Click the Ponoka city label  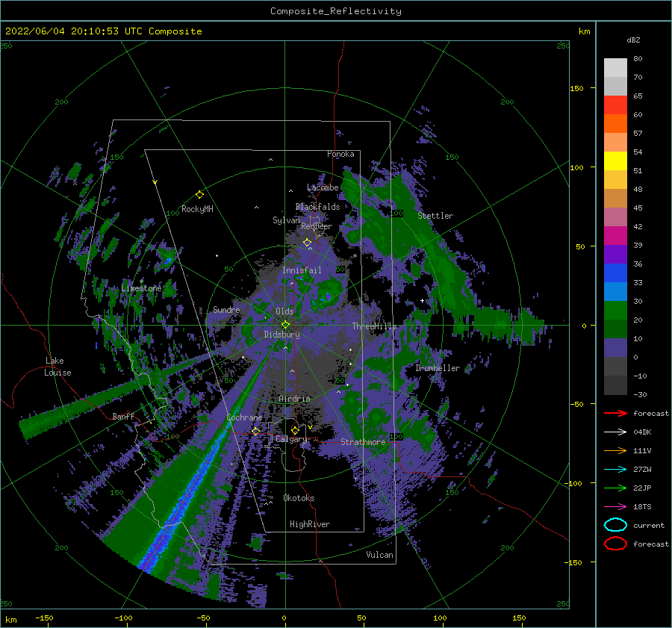pyautogui.click(x=340, y=154)
